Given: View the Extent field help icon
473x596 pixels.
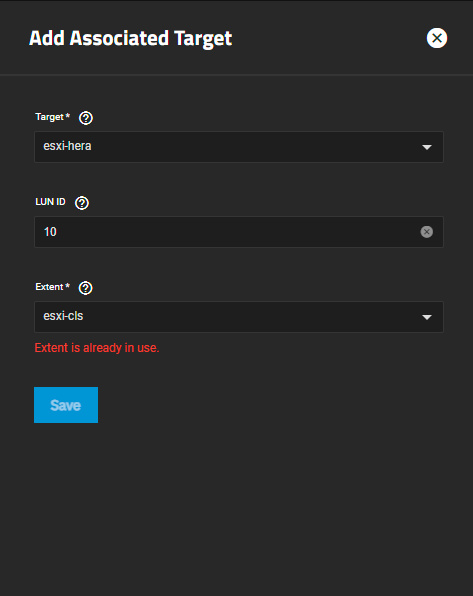Looking at the screenshot, I should [86, 288].
